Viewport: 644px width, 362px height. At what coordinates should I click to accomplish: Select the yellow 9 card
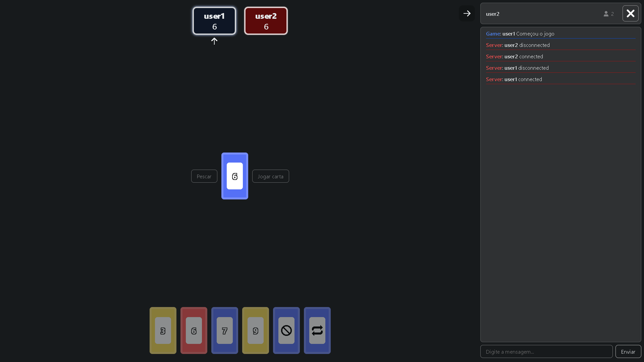pyautogui.click(x=255, y=330)
